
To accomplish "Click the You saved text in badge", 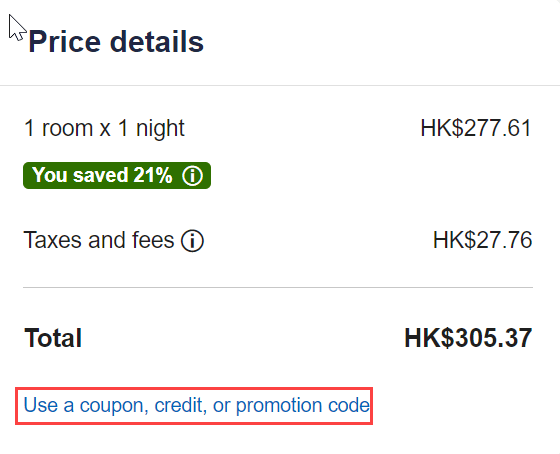I will click(x=80, y=175).
